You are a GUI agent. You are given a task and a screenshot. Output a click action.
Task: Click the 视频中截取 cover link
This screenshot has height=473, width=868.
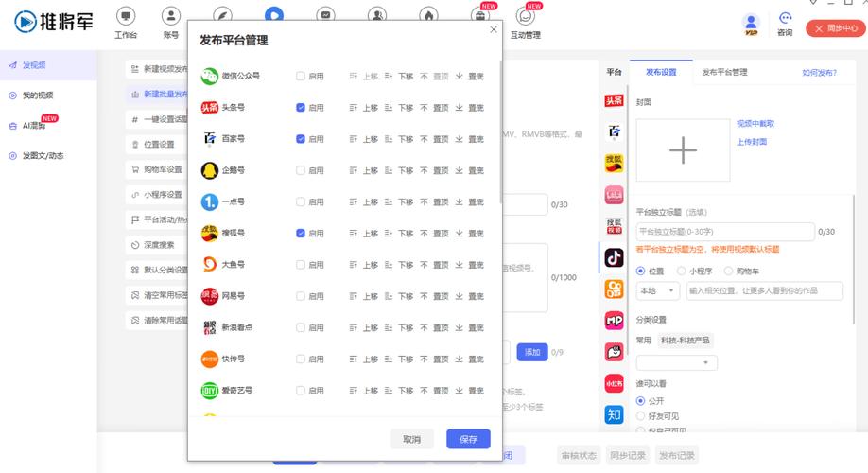point(755,124)
